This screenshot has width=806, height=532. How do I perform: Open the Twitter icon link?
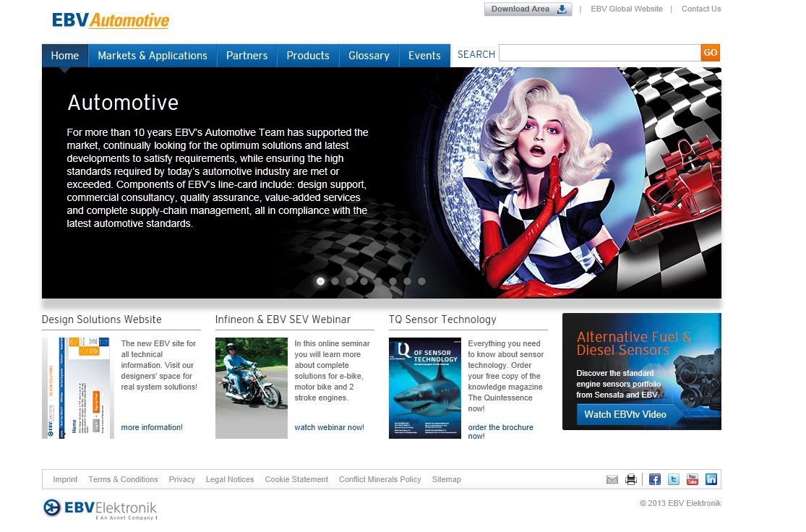674,479
